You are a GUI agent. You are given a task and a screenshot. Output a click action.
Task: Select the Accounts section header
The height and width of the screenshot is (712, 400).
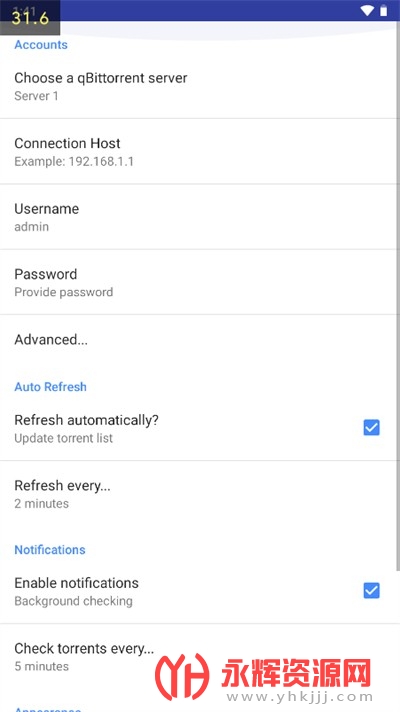point(41,44)
